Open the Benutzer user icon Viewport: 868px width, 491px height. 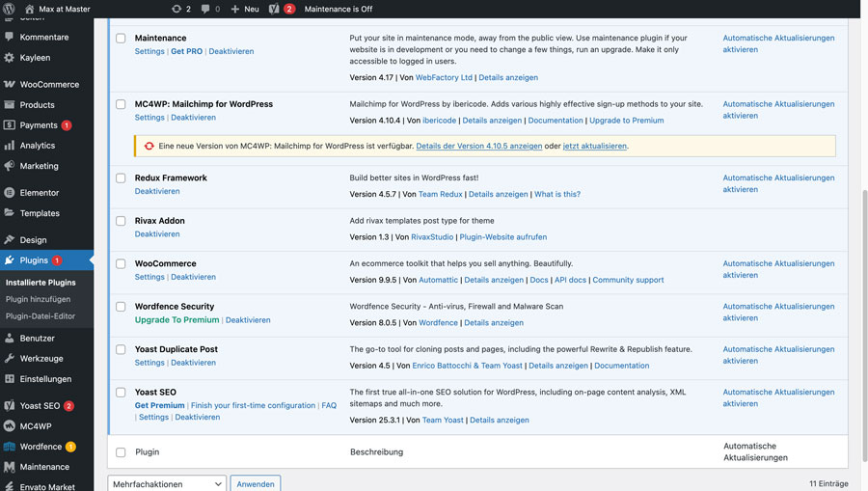coord(9,339)
